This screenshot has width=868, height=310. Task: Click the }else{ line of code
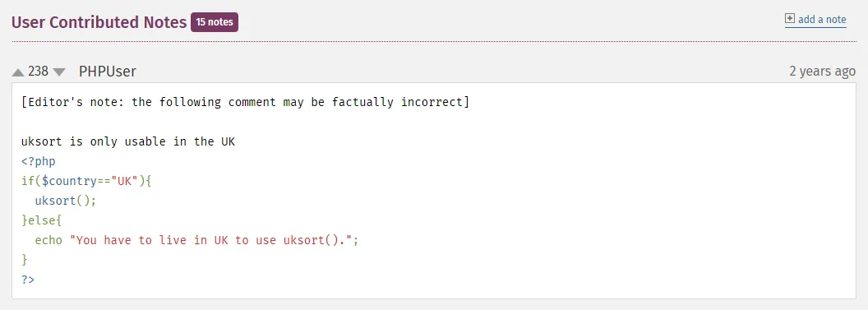click(x=42, y=220)
